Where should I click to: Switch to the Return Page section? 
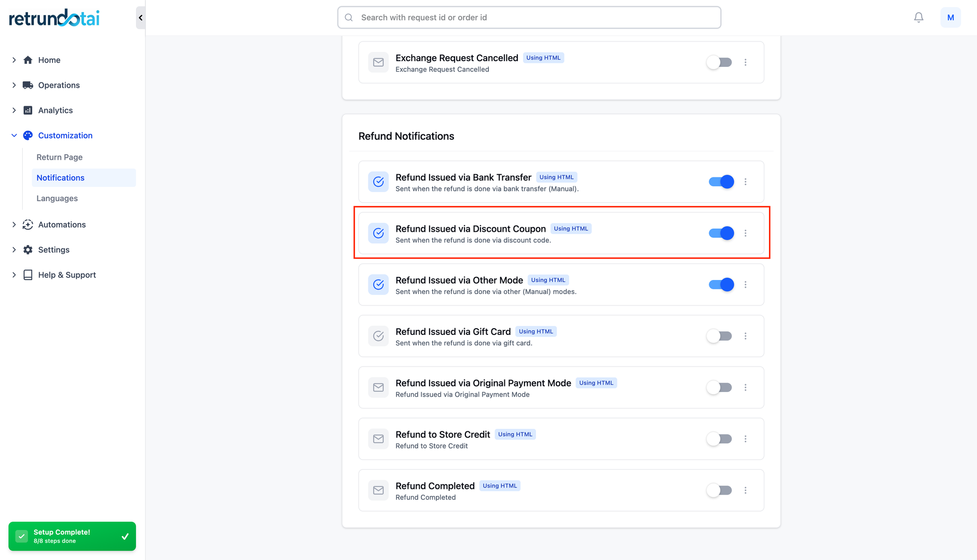59,157
